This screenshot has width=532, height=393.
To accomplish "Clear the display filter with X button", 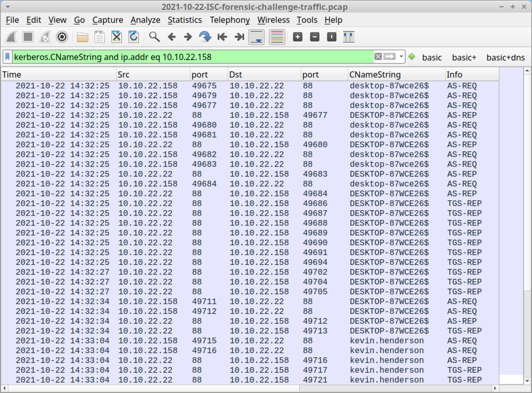I will click(x=378, y=57).
